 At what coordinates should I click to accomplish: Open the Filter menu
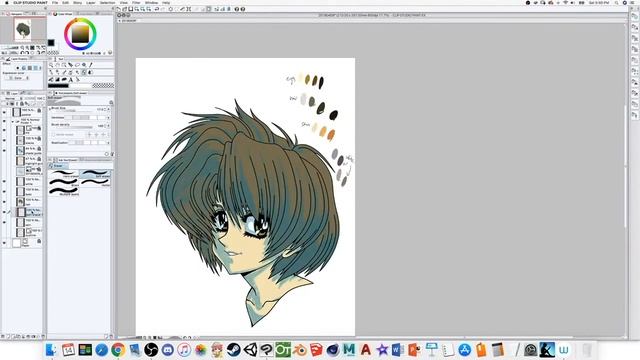coord(136,2)
